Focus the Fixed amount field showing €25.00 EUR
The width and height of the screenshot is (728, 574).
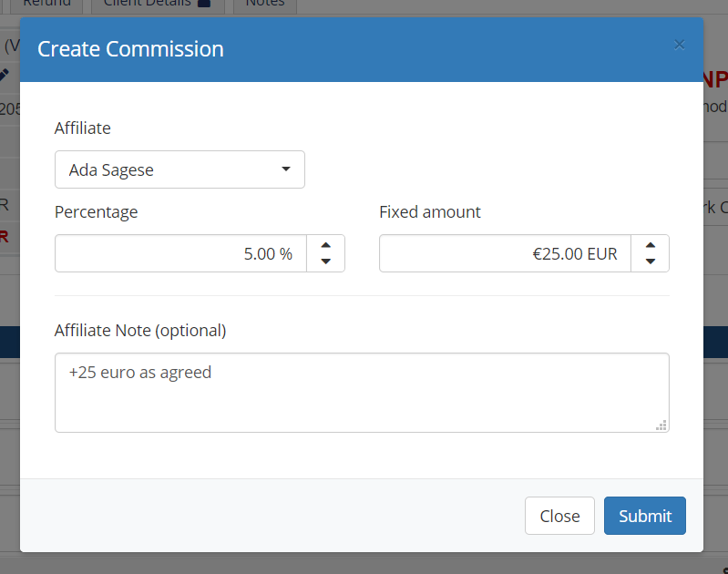(x=505, y=253)
